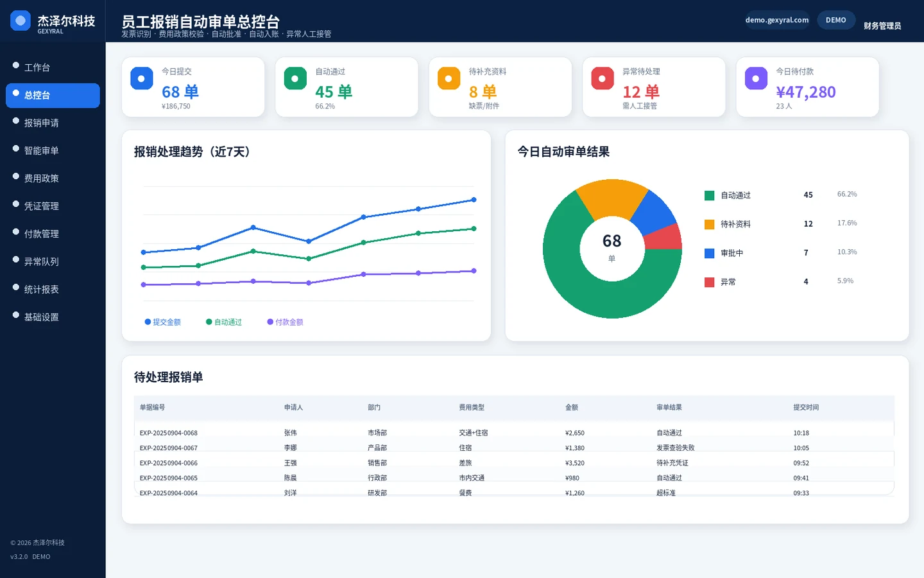
Task: Click the blue 今日提交 card icon
Action: [142, 78]
